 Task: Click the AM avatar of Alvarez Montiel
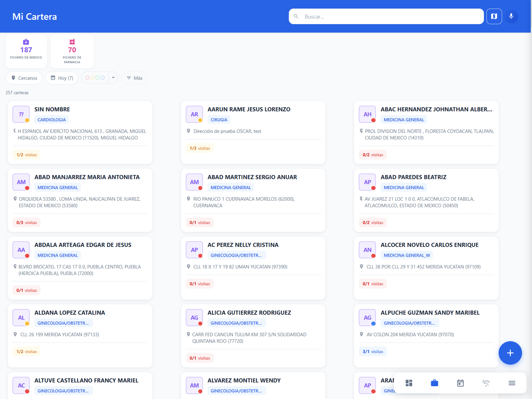pos(194,385)
